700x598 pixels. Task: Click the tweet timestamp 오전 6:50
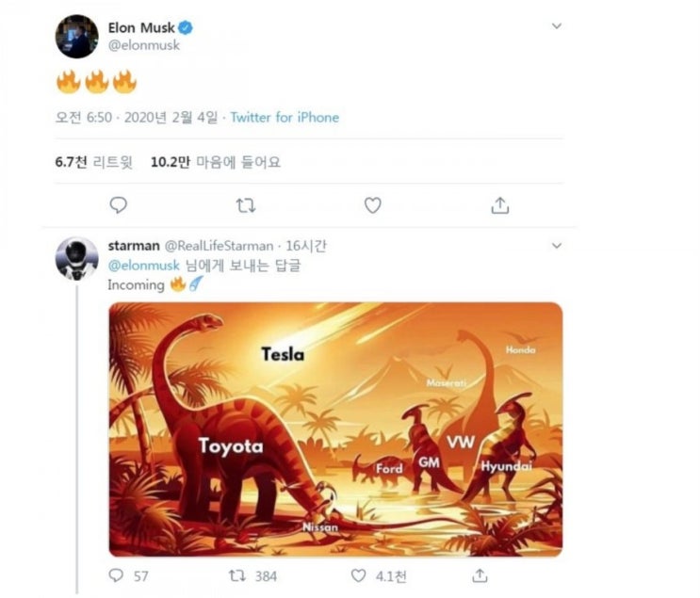point(84,118)
